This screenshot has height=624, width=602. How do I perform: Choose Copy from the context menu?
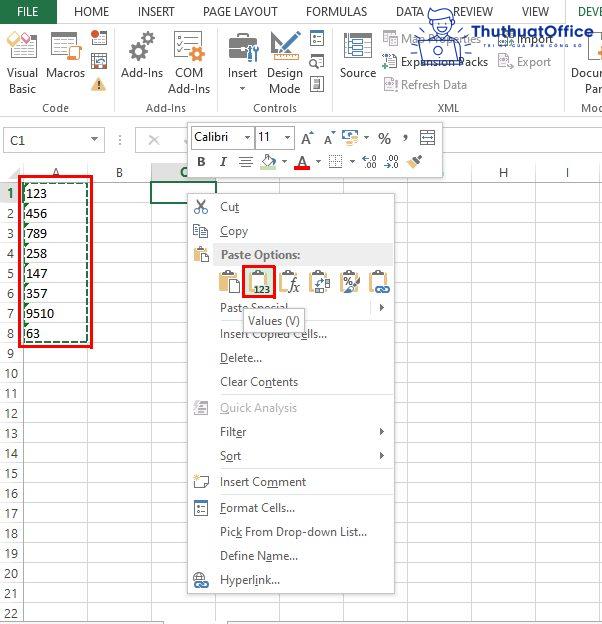291,231
